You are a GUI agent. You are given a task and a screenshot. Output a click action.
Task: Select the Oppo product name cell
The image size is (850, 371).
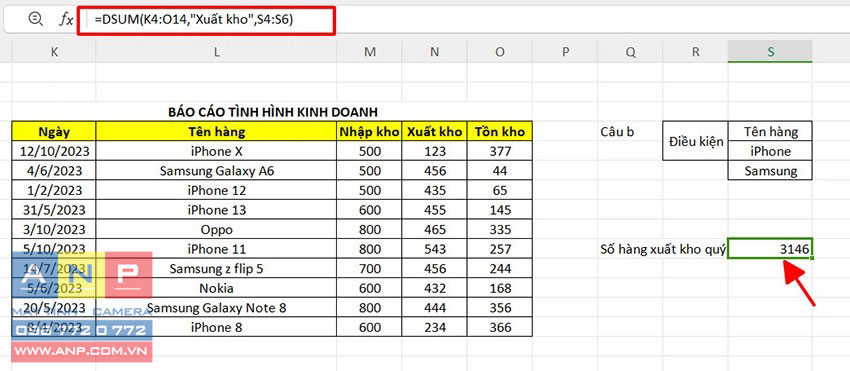(x=216, y=229)
